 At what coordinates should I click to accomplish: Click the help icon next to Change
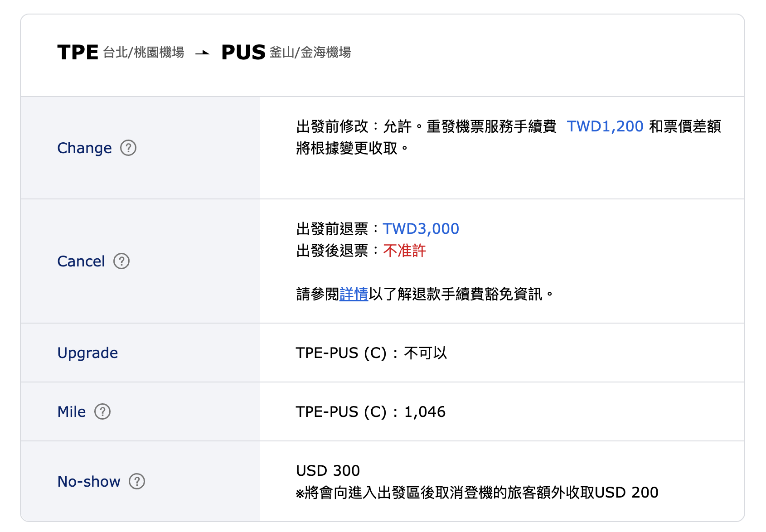(x=128, y=148)
